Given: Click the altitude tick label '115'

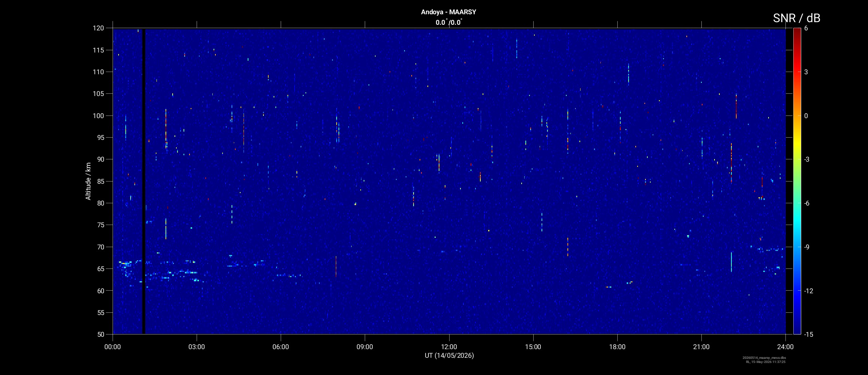Looking at the screenshot, I should click(x=98, y=50).
